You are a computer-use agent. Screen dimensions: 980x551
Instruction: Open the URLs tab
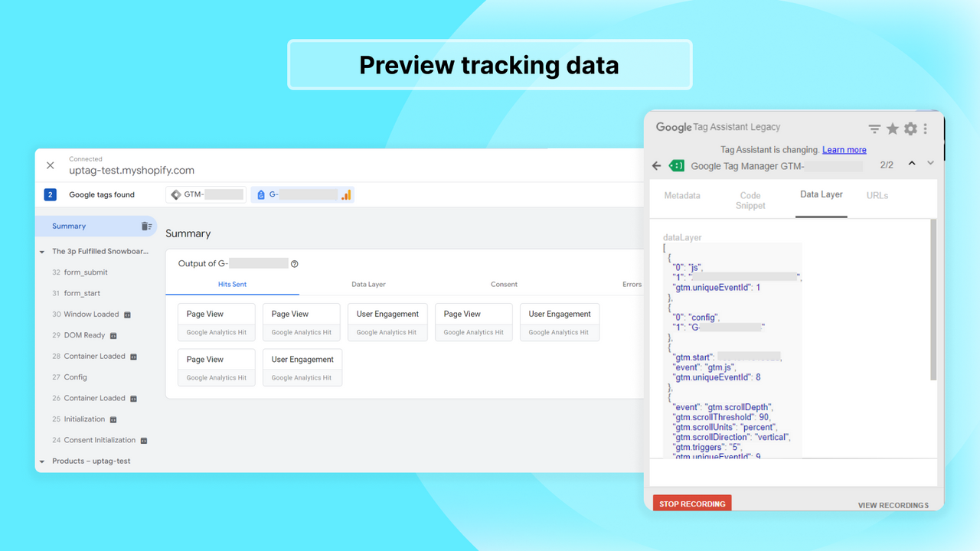(877, 196)
